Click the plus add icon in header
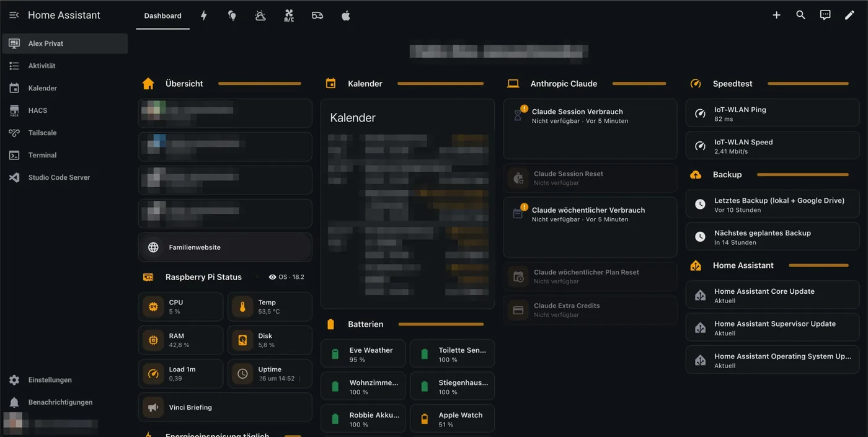868x437 pixels. click(776, 15)
